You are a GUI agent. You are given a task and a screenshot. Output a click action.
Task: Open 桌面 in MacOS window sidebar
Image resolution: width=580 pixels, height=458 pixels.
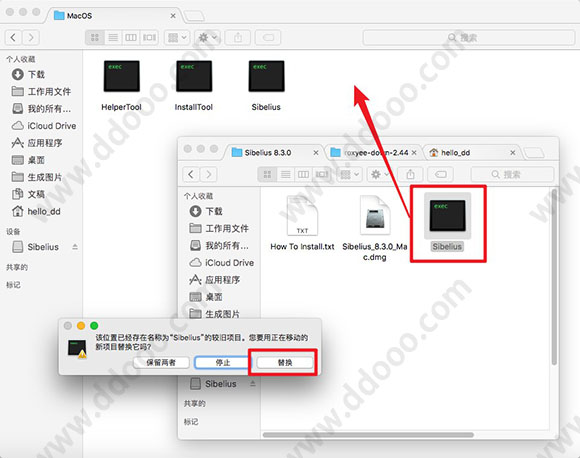28,160
